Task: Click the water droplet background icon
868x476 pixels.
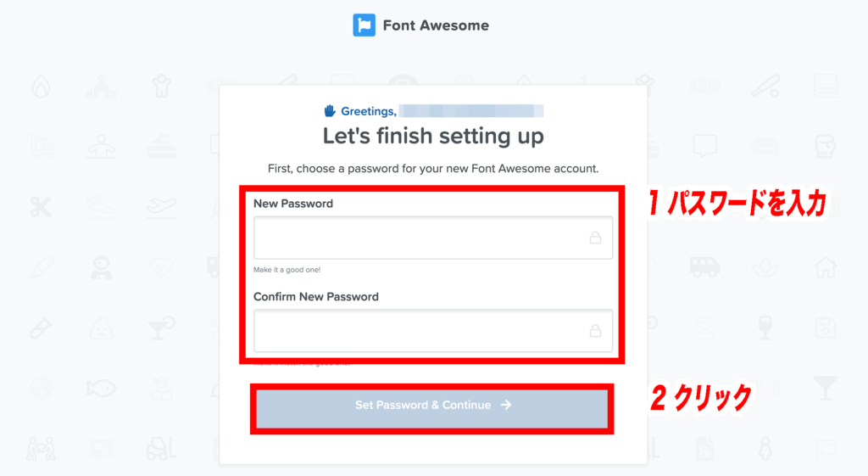Action: coord(41,87)
